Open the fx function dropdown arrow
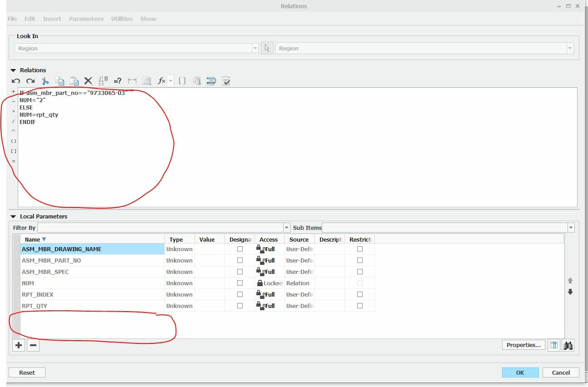The width and height of the screenshot is (588, 387). 170,81
